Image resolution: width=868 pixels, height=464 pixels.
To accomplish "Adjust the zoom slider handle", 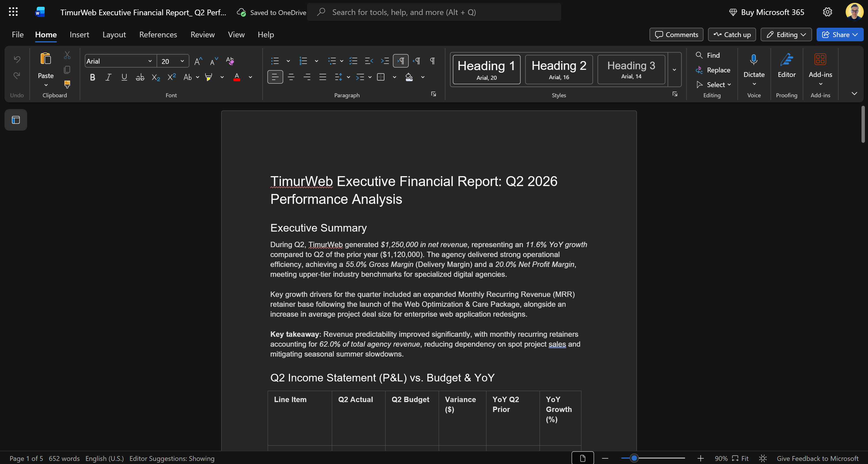I will 634,458.
